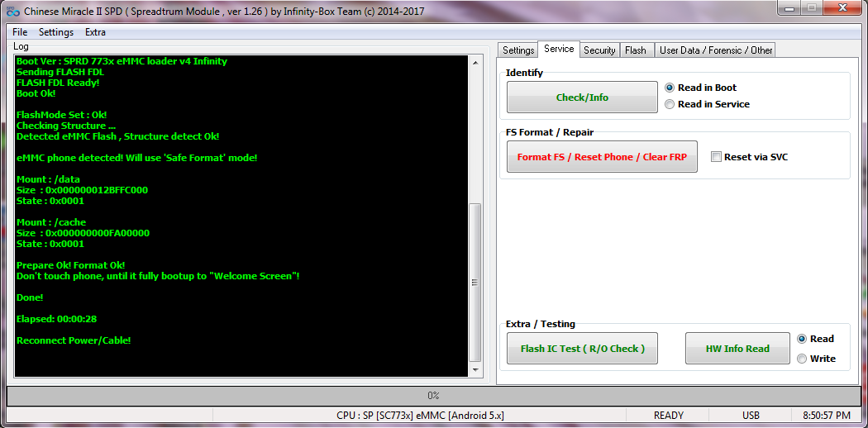The height and width of the screenshot is (428, 868).
Task: Click the 'Mount : /data' log line
Action: pyautogui.click(x=48, y=179)
